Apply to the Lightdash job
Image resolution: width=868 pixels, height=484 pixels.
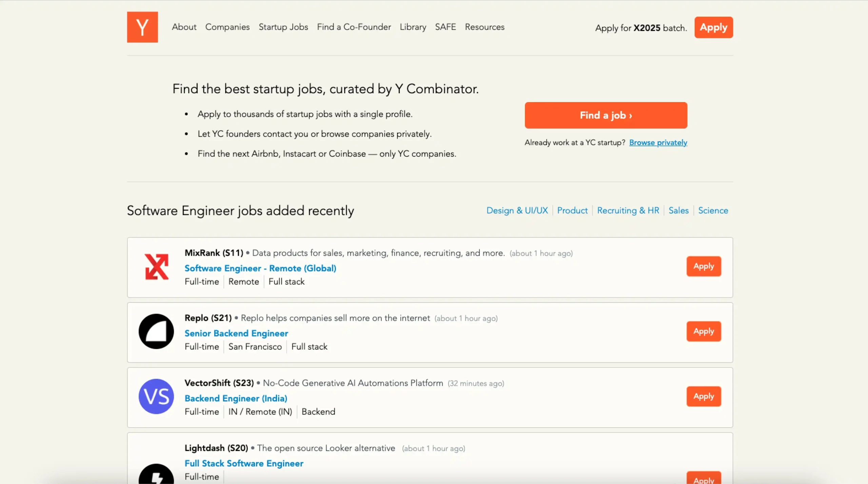point(704,478)
